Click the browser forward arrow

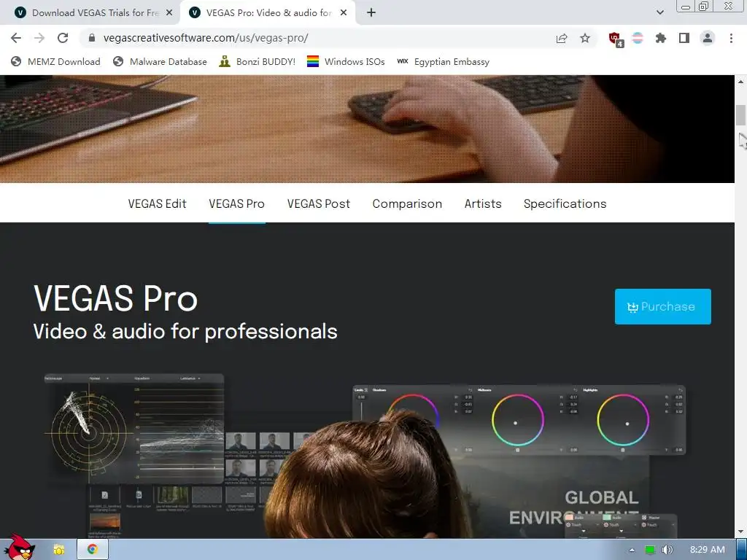point(39,38)
